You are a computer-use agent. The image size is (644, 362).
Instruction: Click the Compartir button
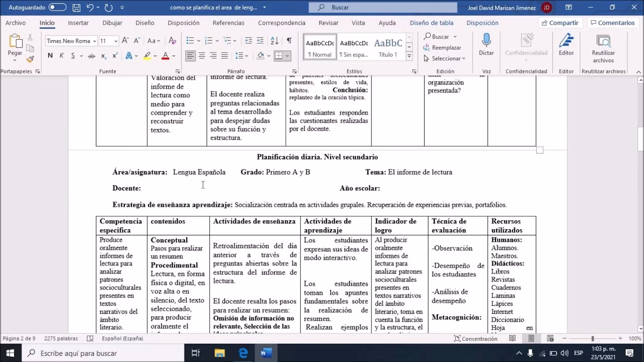pos(560,23)
